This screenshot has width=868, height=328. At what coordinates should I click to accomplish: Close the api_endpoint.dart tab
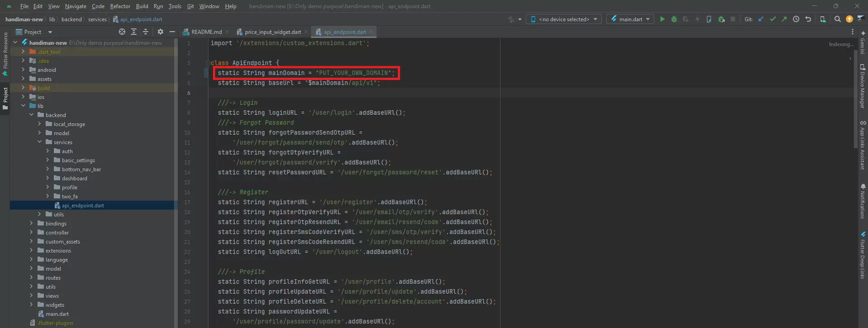click(x=371, y=32)
